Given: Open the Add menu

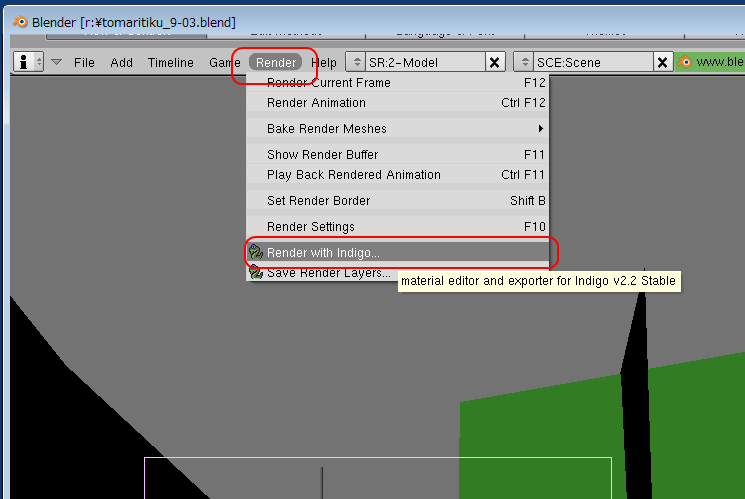Looking at the screenshot, I should coord(121,62).
